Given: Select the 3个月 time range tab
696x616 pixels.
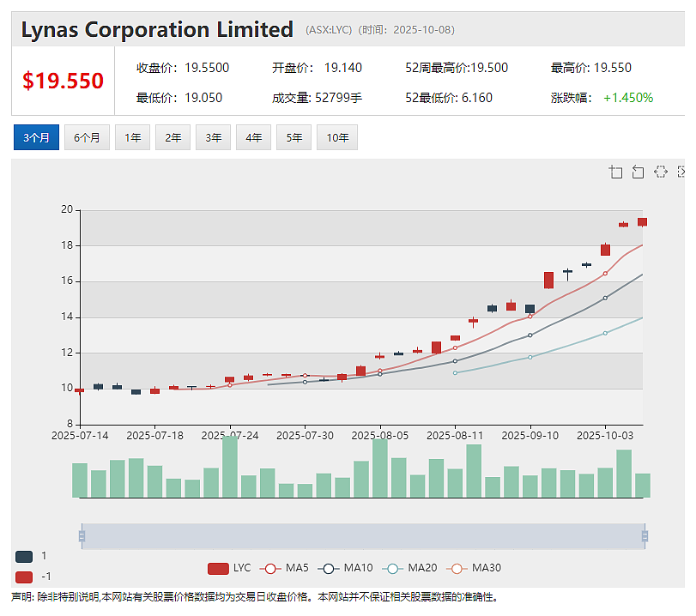Looking at the screenshot, I should click(x=36, y=137).
